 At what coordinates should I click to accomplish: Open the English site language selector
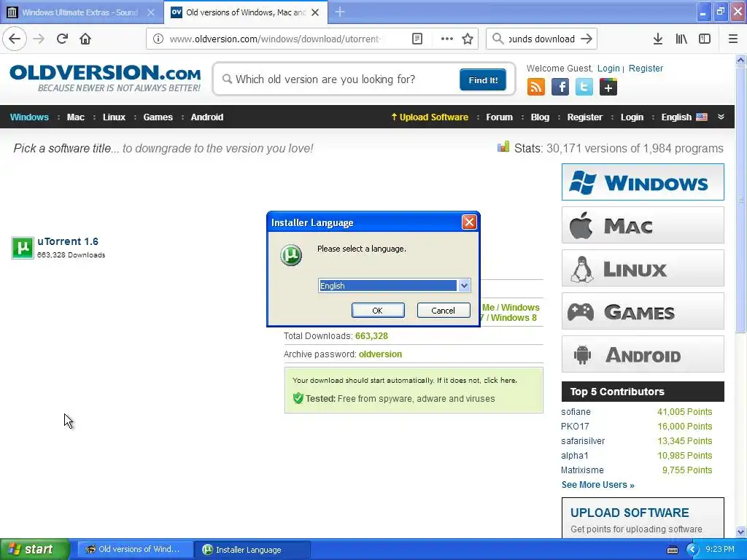click(x=684, y=117)
